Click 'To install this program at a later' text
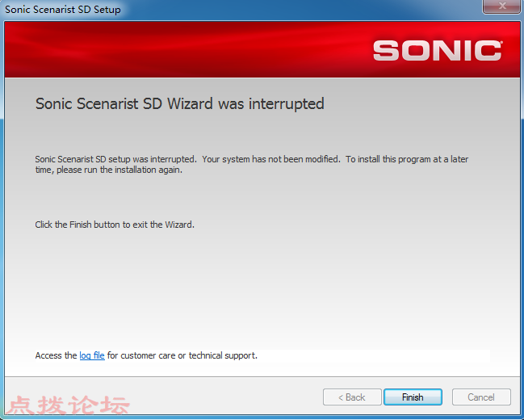Screen dimensions: 524x420 tap(407, 159)
